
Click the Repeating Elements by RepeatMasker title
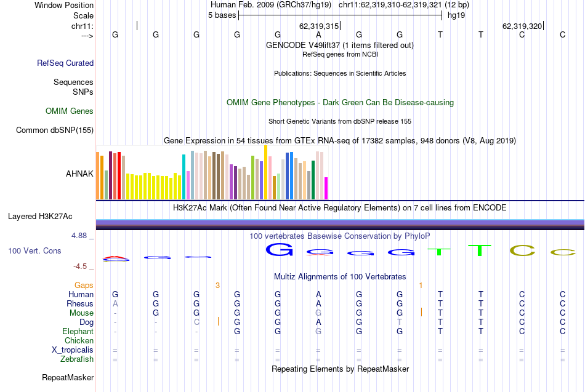(340, 369)
